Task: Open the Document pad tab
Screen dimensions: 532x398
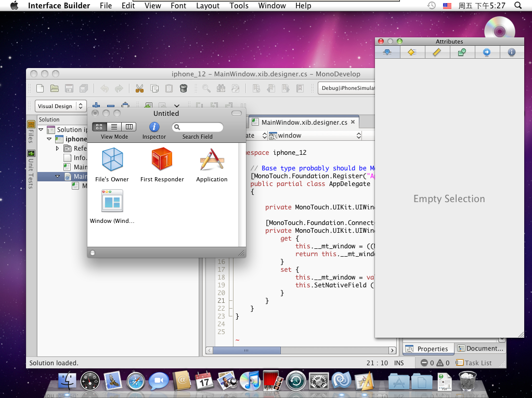Action: tap(480, 349)
